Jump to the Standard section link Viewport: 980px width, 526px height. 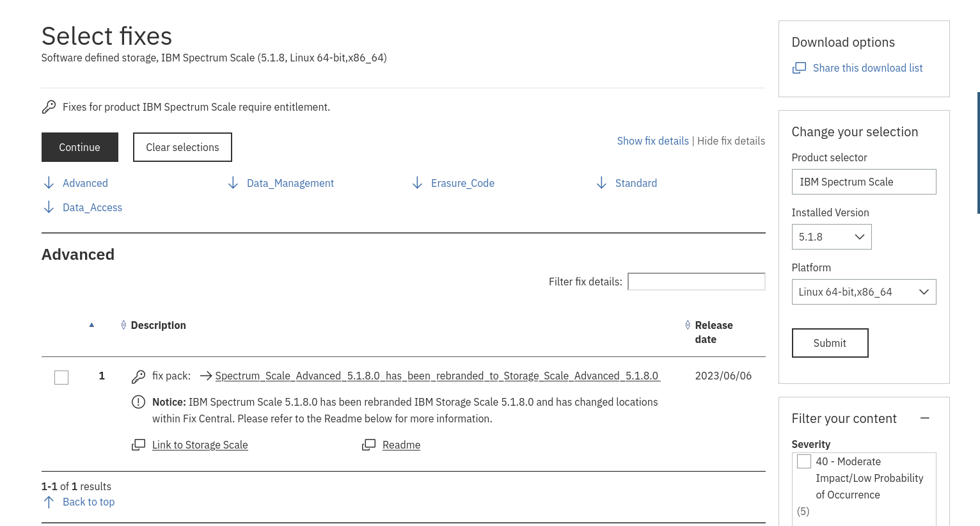[636, 183]
